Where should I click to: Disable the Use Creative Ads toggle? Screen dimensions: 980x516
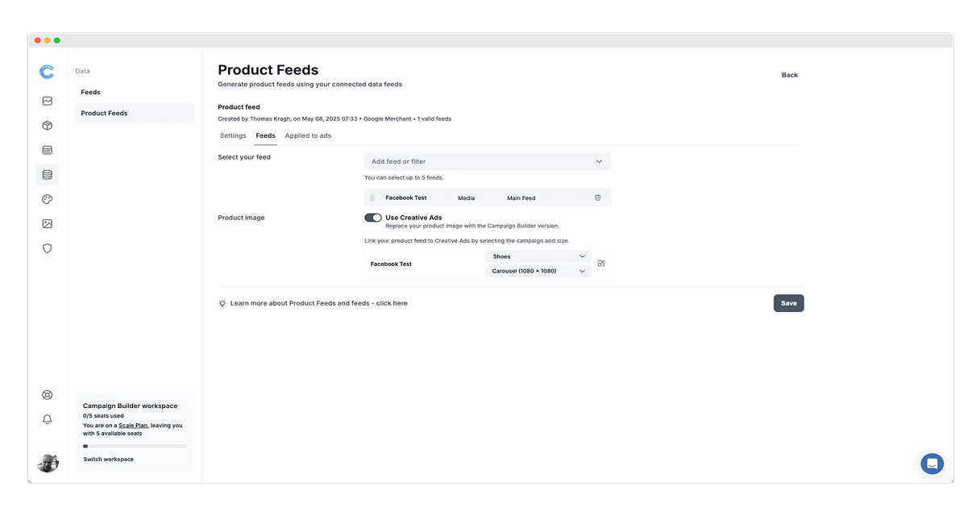(x=372, y=217)
